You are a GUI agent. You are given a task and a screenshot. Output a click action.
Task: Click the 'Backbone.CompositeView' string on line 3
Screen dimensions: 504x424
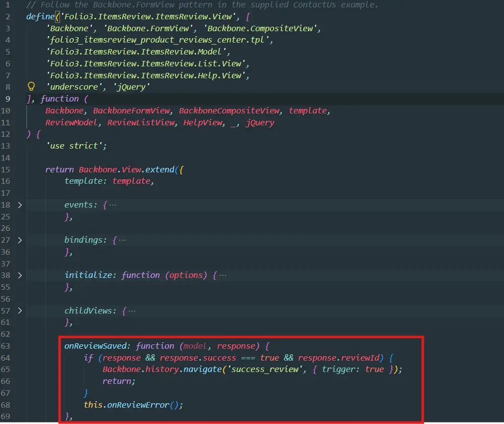(x=262, y=29)
